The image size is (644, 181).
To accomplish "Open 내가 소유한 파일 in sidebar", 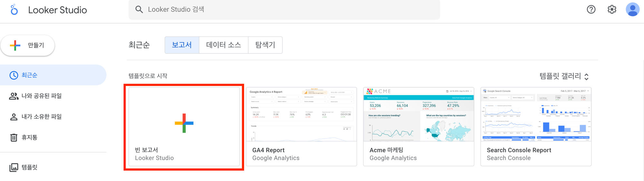I will coord(53,117).
